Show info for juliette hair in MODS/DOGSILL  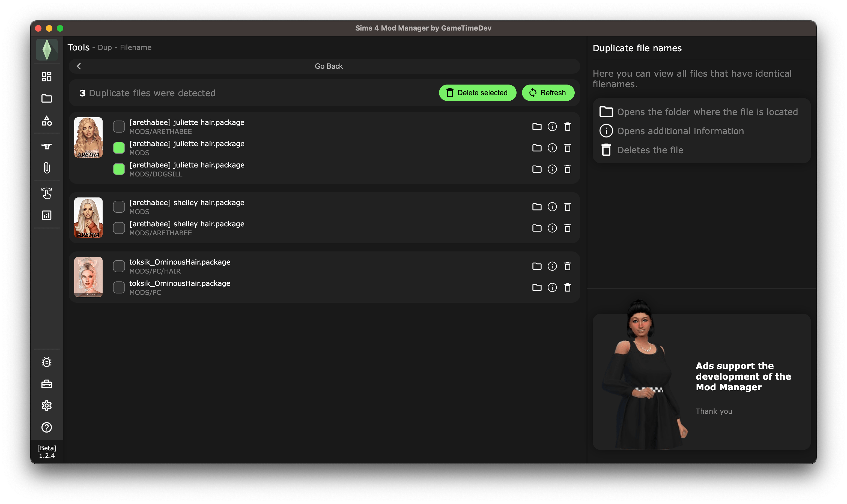552,169
